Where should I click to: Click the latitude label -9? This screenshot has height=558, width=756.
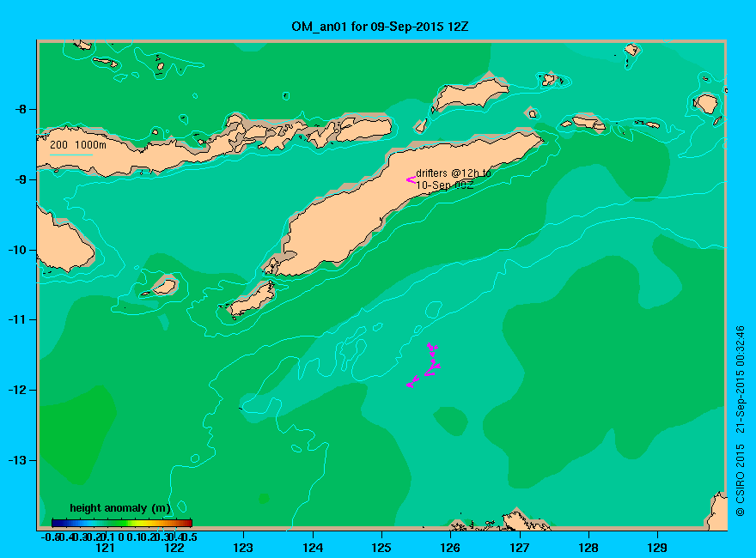21,179
